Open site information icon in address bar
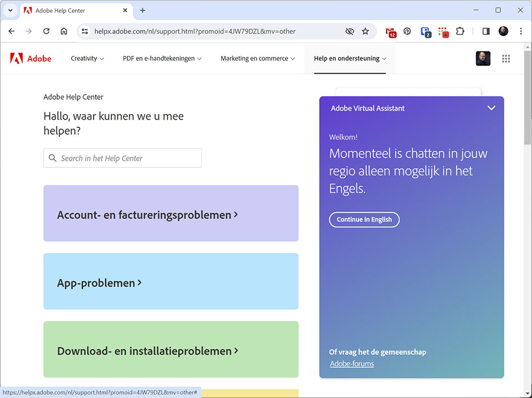 pyautogui.click(x=85, y=31)
